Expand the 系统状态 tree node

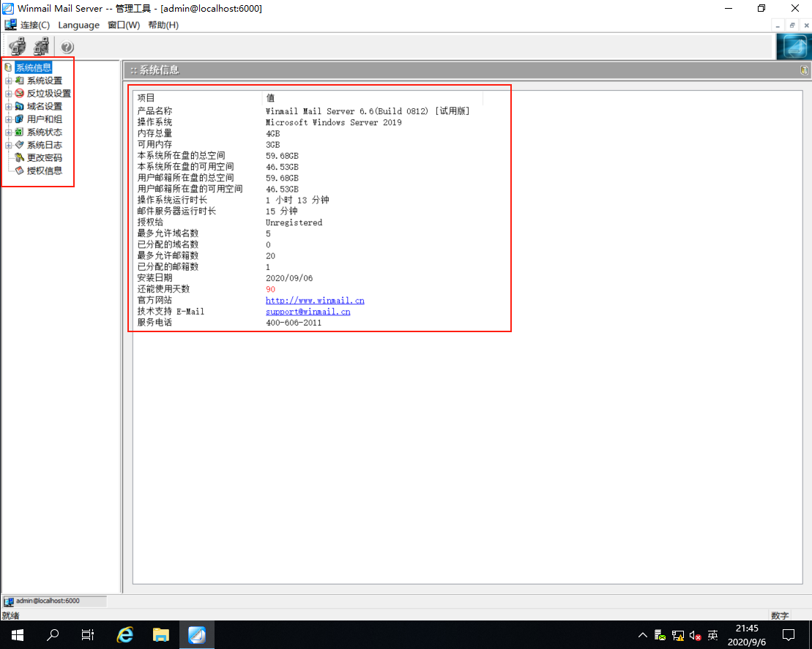(8, 132)
